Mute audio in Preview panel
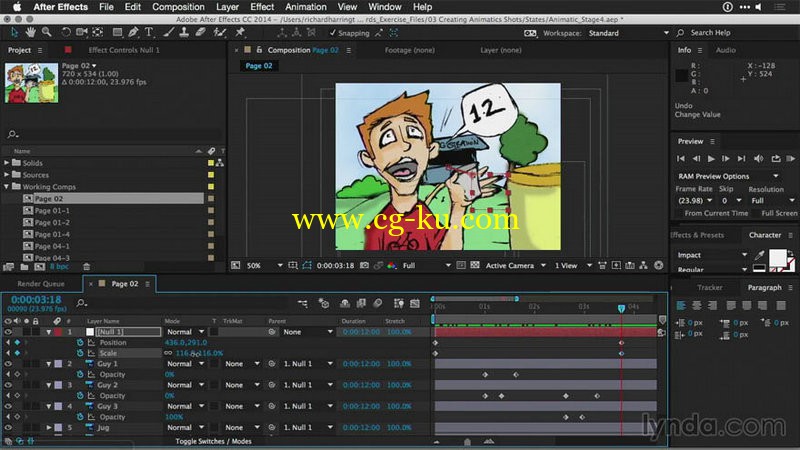Screen dimensions: 800x450 tap(759, 159)
